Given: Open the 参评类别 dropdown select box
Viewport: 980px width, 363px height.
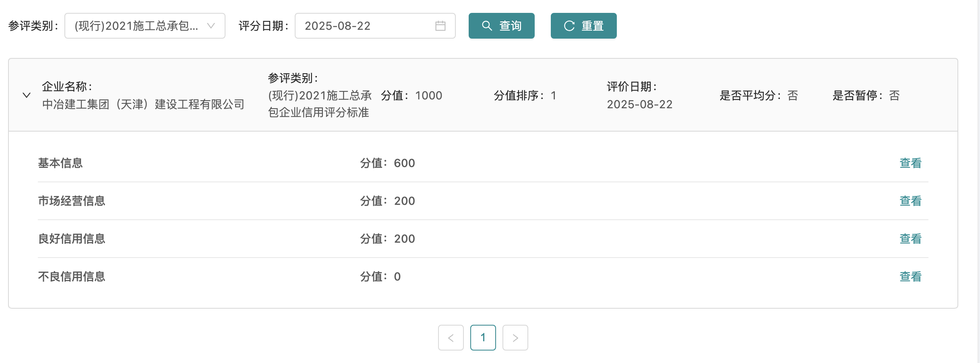Looking at the screenshot, I should pos(137,26).
